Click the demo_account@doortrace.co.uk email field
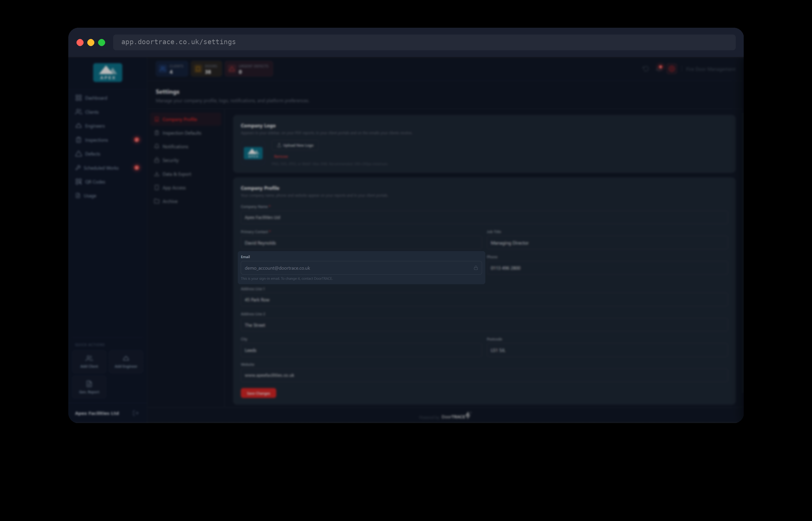 (361, 268)
